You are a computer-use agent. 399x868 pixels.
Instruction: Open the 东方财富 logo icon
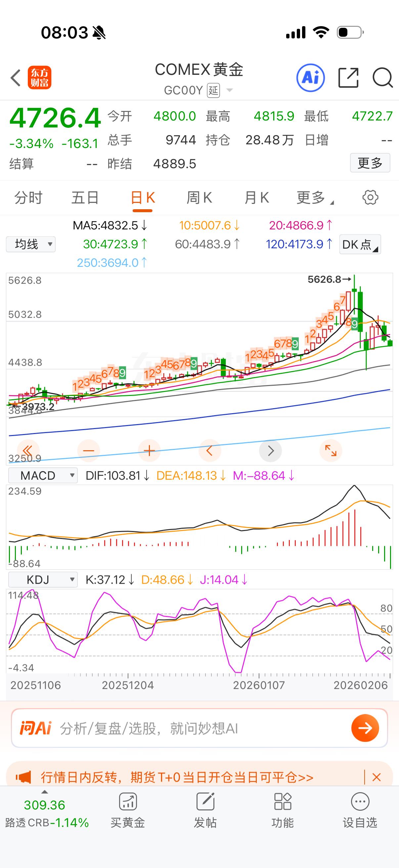[x=39, y=77]
